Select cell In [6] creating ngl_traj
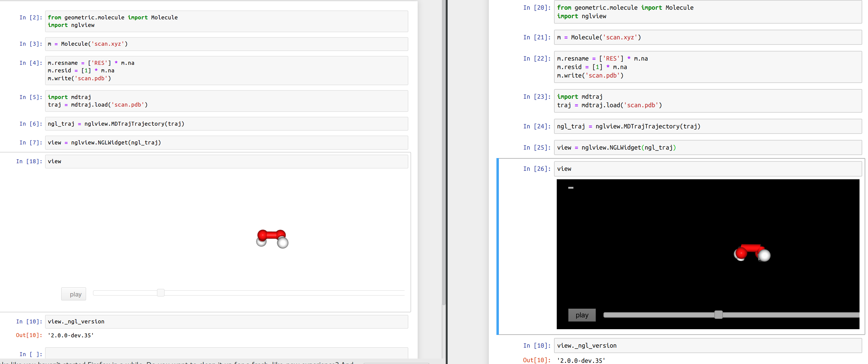The image size is (868, 364). [226, 124]
